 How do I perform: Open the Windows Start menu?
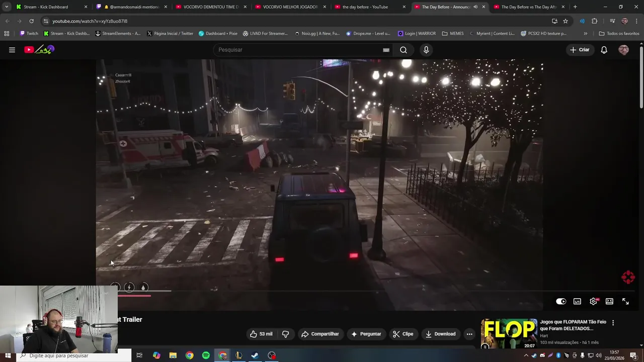pyautogui.click(x=8, y=355)
